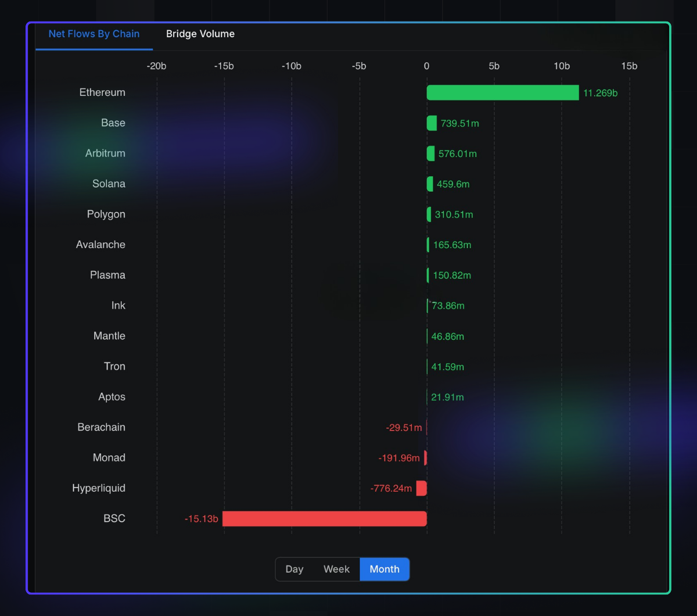This screenshot has height=616, width=697.
Task: Click the -15.13b value beside BSC
Action: [x=202, y=519]
